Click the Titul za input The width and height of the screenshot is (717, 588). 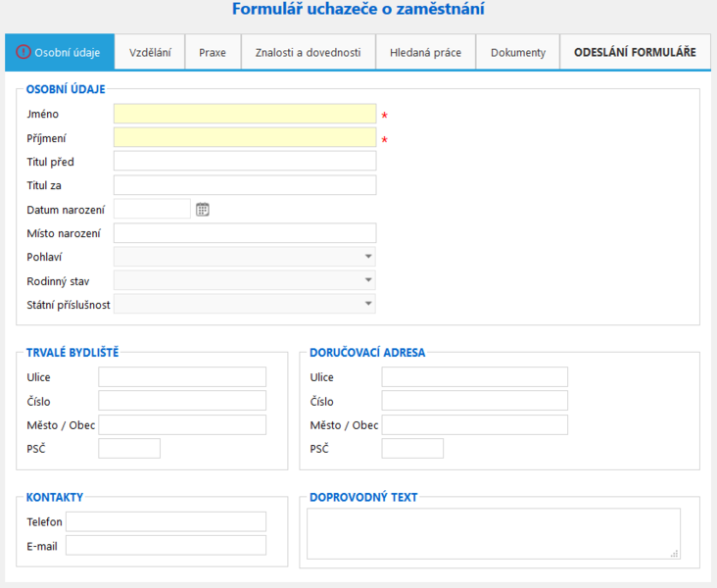pos(245,185)
